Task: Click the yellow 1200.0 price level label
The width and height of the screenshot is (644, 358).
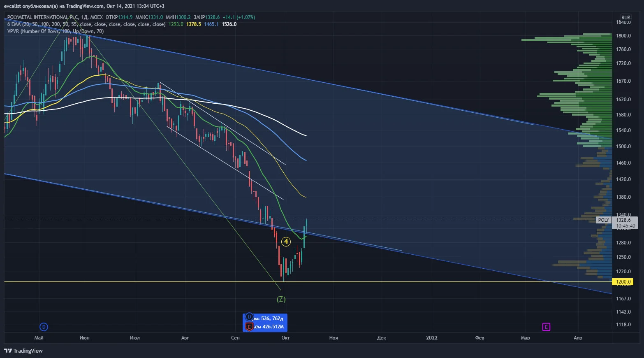Action: tap(623, 282)
